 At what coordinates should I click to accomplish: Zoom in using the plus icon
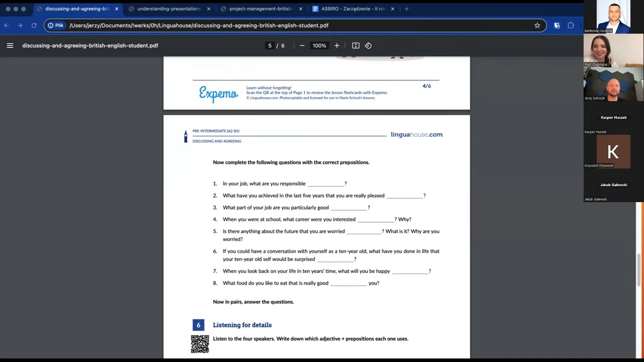pyautogui.click(x=337, y=45)
